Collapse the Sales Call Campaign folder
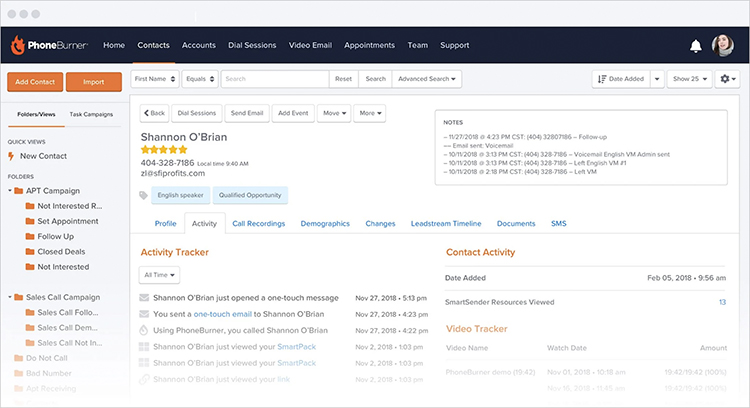The width and height of the screenshot is (750, 408). pos(9,297)
